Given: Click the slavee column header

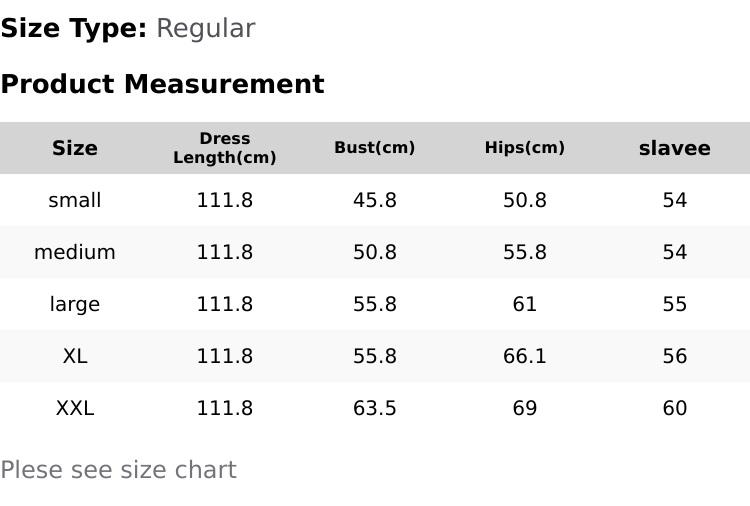Looking at the screenshot, I should (674, 148).
